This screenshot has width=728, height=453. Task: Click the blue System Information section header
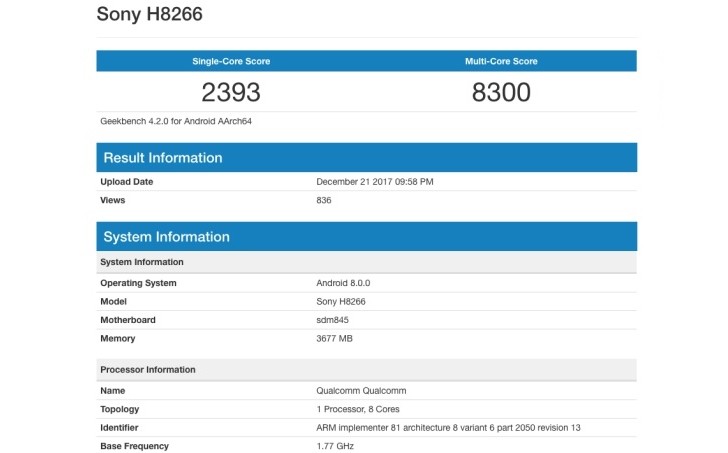[x=165, y=237]
